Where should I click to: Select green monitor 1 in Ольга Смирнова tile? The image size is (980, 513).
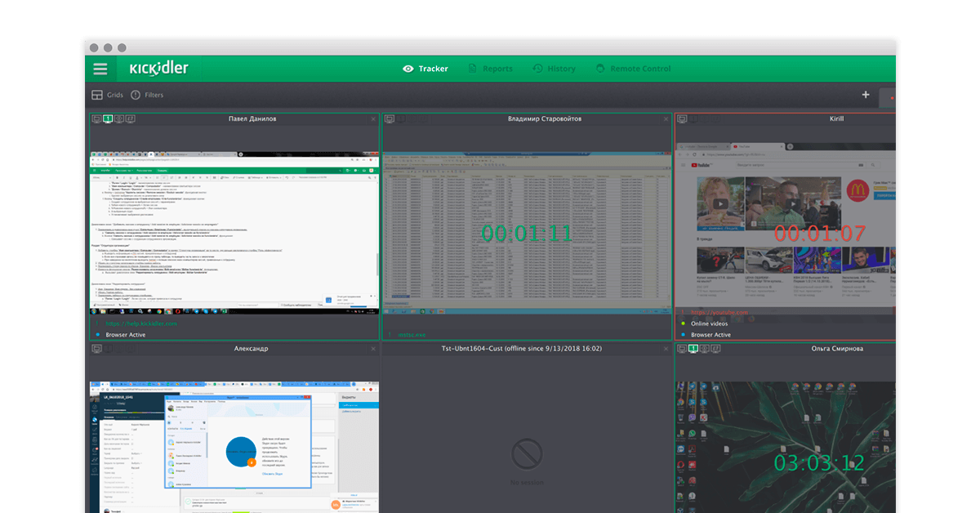[x=693, y=349]
